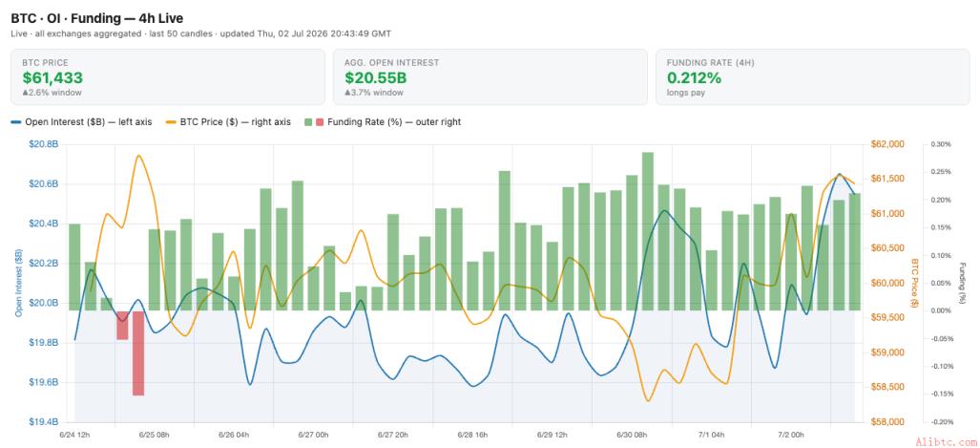Viewport: 980px width, 448px height.
Task: Click the 0.212% funding rate value
Action: point(694,78)
